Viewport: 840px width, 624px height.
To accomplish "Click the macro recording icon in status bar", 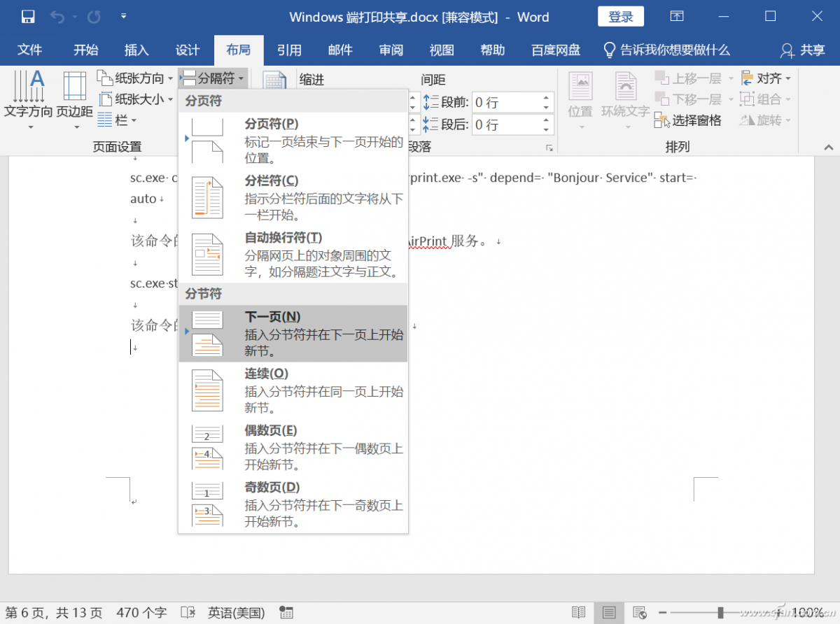I will [286, 613].
